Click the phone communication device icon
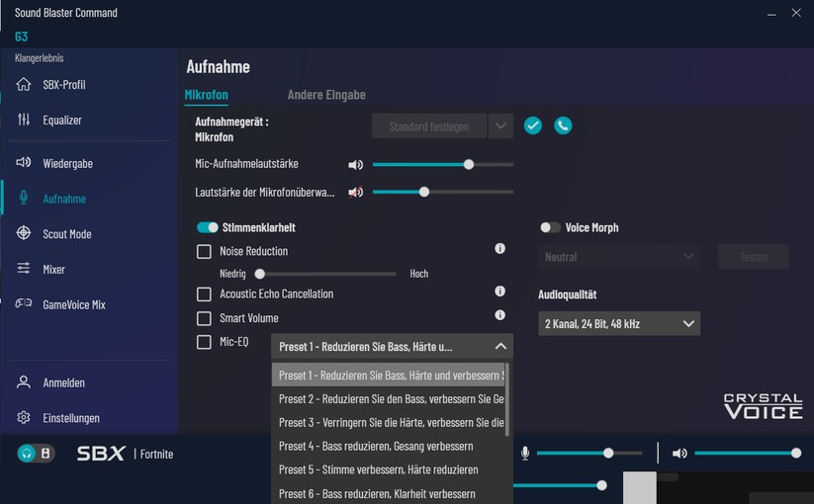The width and height of the screenshot is (814, 504). point(563,126)
